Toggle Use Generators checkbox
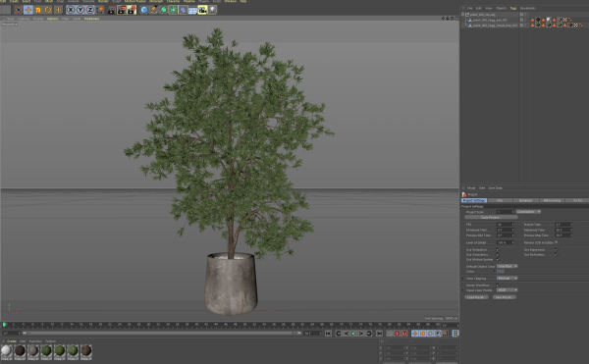 click(x=498, y=254)
